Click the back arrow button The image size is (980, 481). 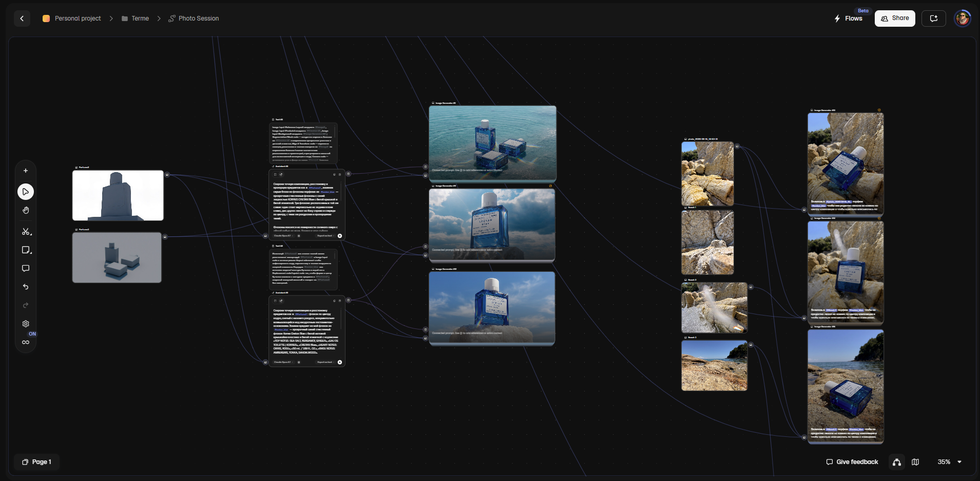[x=22, y=18]
